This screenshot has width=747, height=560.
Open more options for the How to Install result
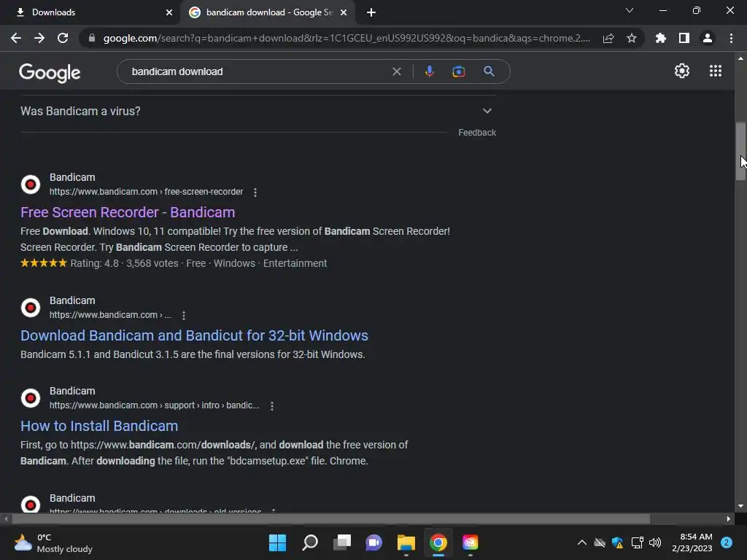tap(272, 405)
